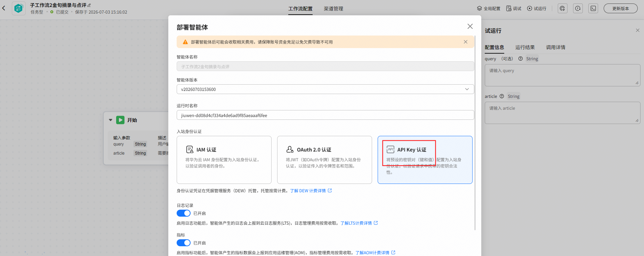Click the article parameter in the 开始 node

coord(119,153)
